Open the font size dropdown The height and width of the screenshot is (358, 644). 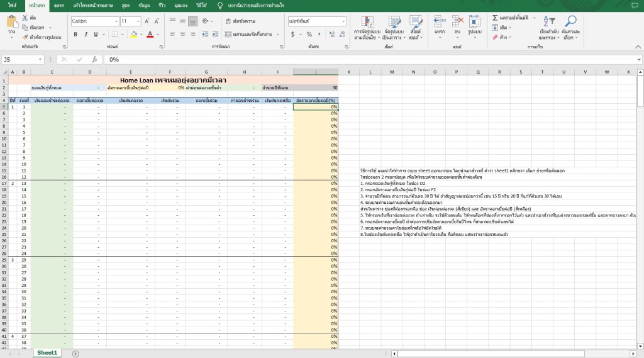coord(139,21)
